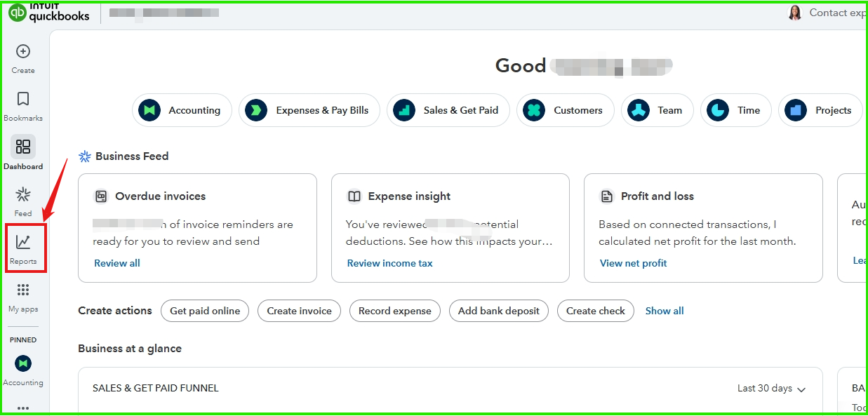This screenshot has height=416, width=868.
Task: Open the Customers category pill
Action: [x=565, y=110]
